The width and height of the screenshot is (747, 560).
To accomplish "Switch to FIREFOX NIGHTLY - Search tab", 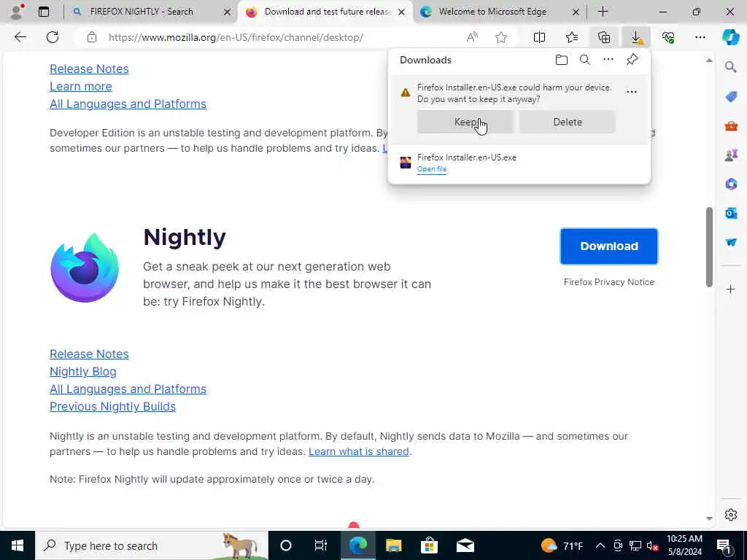I will pos(142,12).
